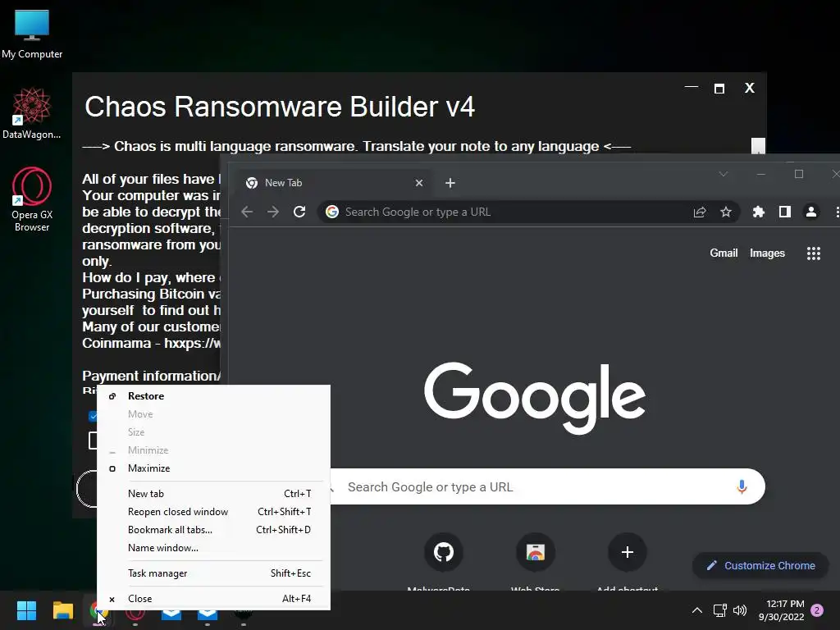
Task: Click the Google search box
Action: click(x=536, y=486)
